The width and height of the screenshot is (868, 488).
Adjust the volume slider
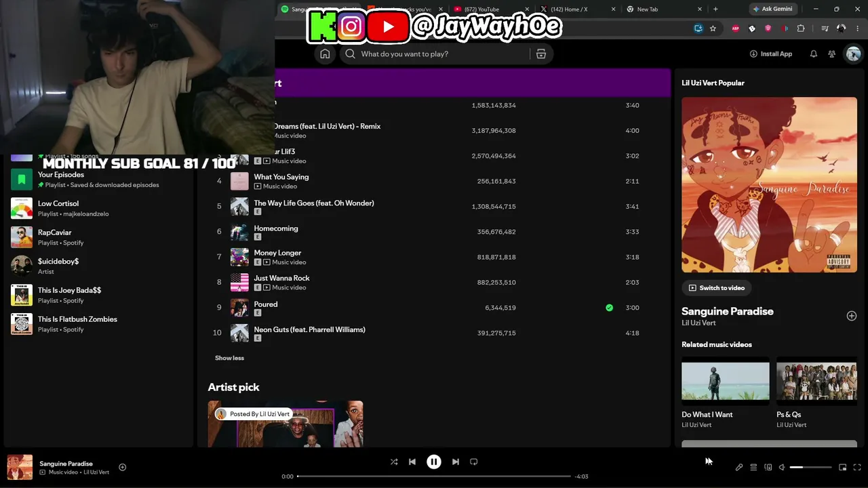(811, 467)
